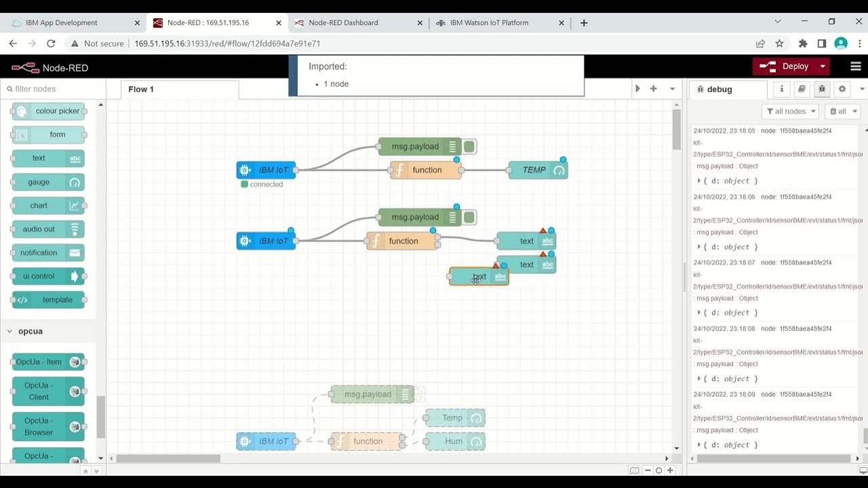Toggle the workspace navigator map icon
868x488 pixels.
tap(634, 470)
